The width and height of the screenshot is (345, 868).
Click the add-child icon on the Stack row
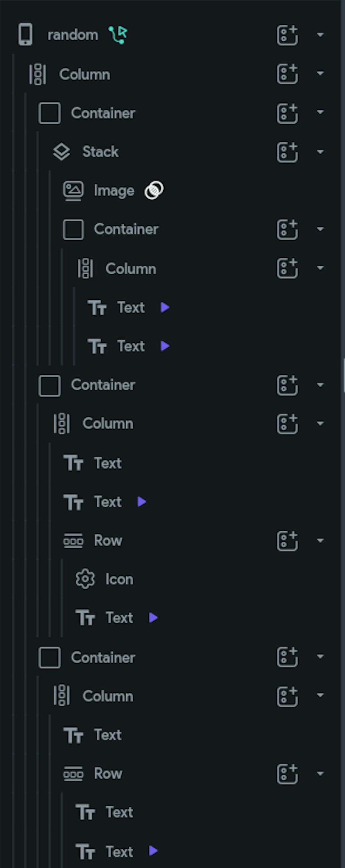click(287, 152)
